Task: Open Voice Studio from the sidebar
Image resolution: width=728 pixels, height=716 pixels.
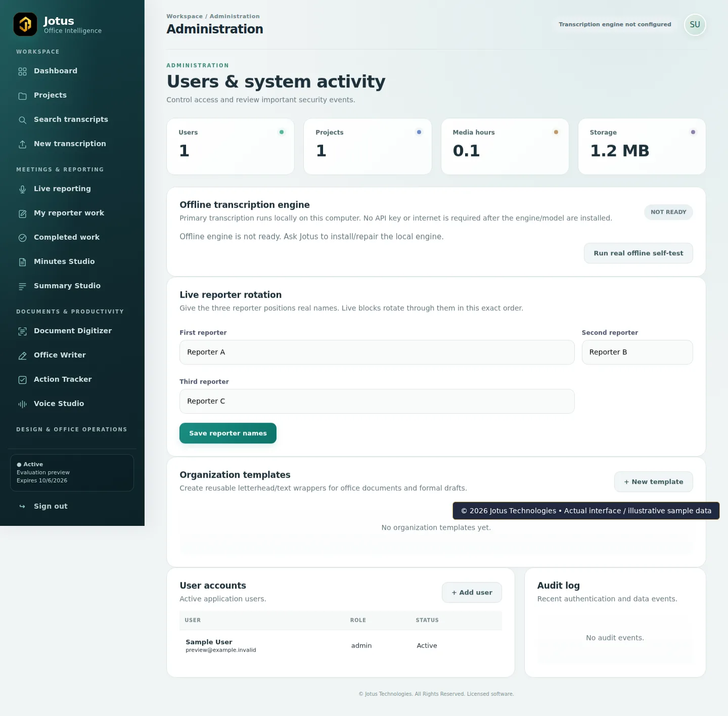Action: coord(72,404)
